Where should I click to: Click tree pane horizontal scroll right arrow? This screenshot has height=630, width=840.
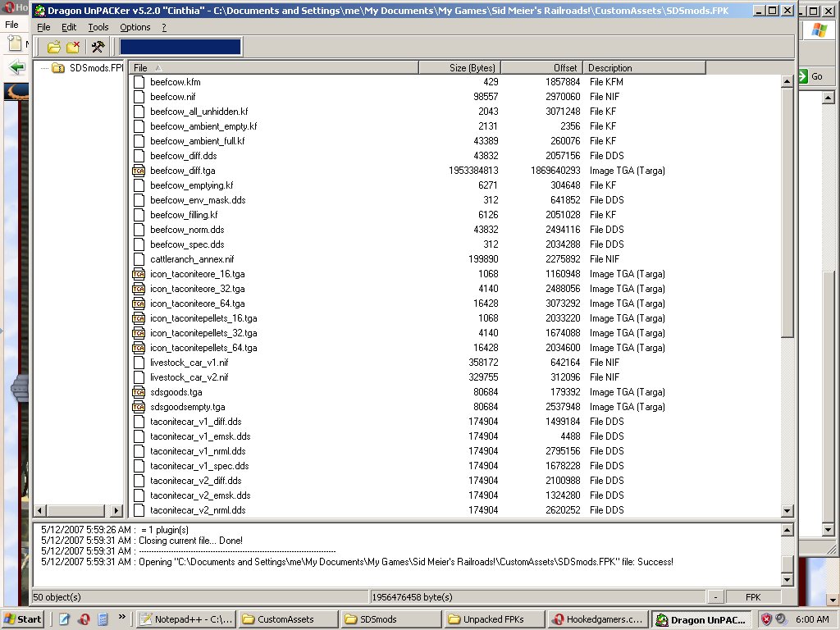click(116, 510)
